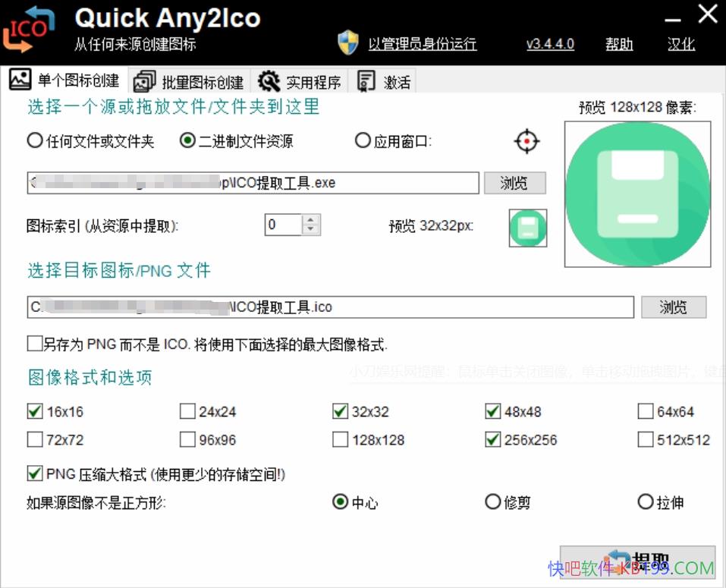Switch to the 实用程序 tab
726x588 pixels.
[x=300, y=82]
